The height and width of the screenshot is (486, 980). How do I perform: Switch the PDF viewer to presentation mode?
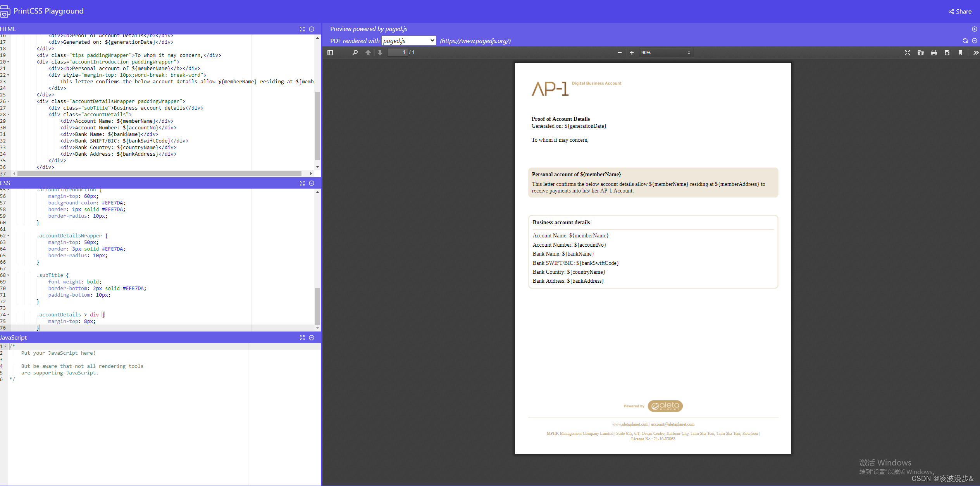pyautogui.click(x=908, y=52)
